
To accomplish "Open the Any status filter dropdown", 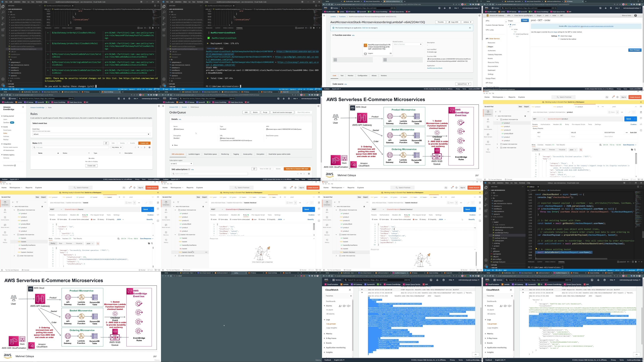I will 117,147.
